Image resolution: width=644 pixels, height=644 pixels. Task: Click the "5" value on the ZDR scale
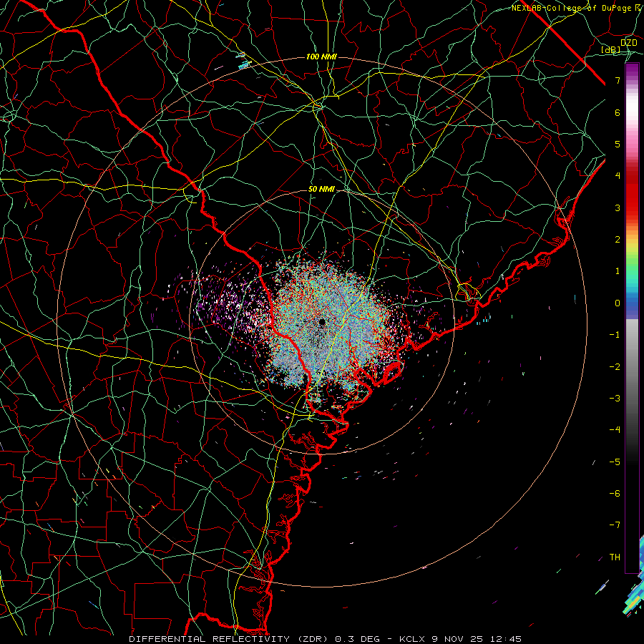pos(618,144)
